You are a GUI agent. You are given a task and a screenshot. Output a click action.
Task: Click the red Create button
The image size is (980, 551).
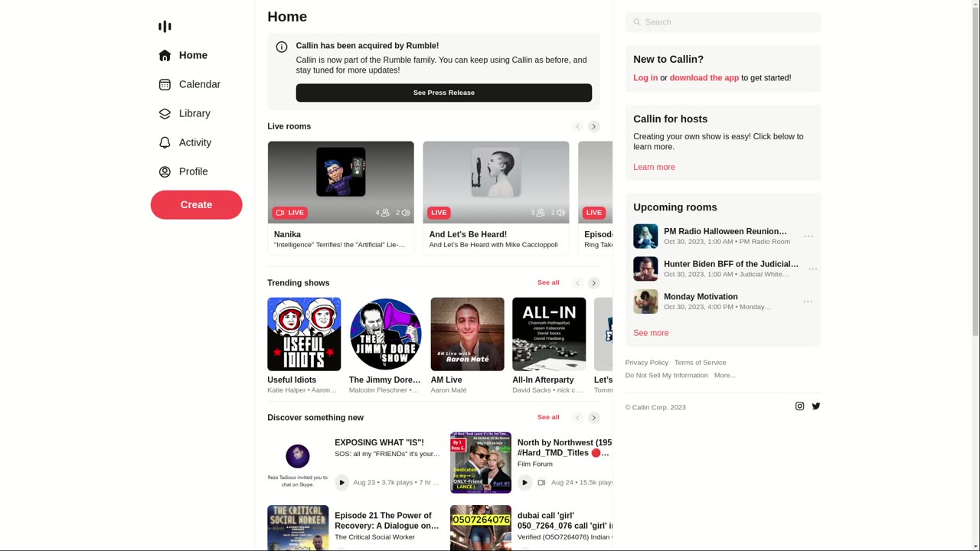[x=196, y=204]
